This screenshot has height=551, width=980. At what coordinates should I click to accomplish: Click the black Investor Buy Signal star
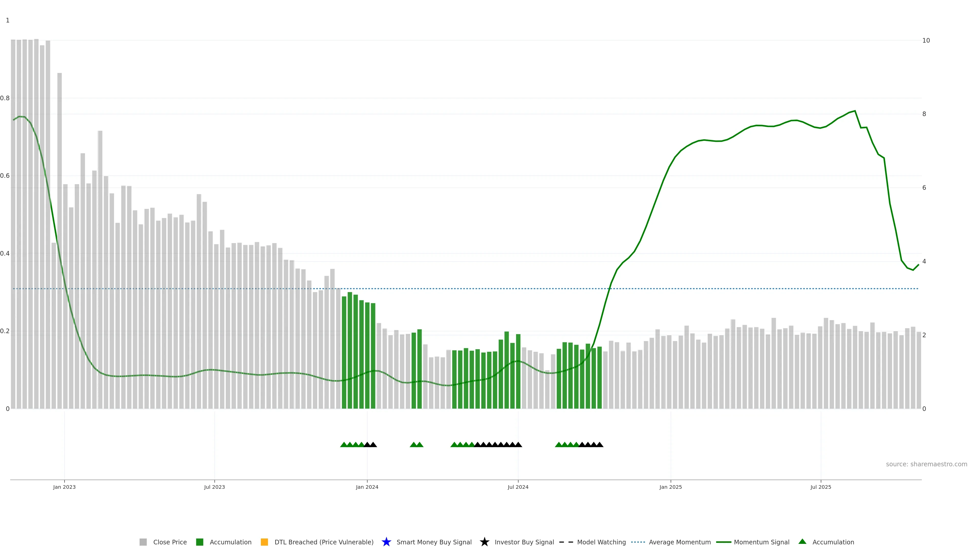tap(484, 542)
